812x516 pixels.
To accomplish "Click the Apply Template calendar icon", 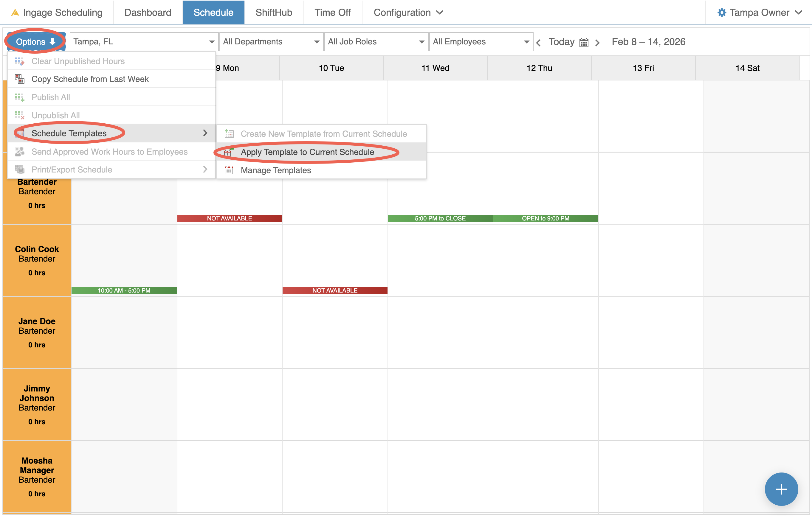I will pos(228,152).
